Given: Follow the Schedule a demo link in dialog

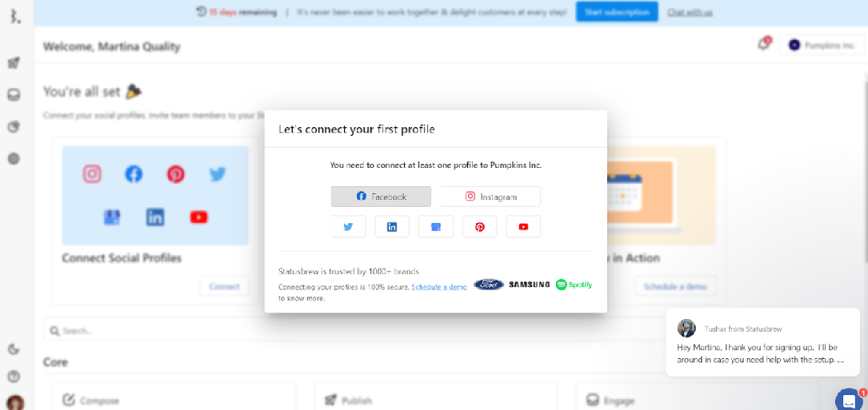Looking at the screenshot, I should (439, 287).
